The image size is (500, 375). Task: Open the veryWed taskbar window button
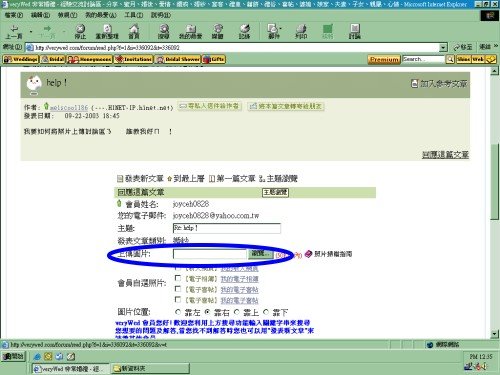pos(70,369)
